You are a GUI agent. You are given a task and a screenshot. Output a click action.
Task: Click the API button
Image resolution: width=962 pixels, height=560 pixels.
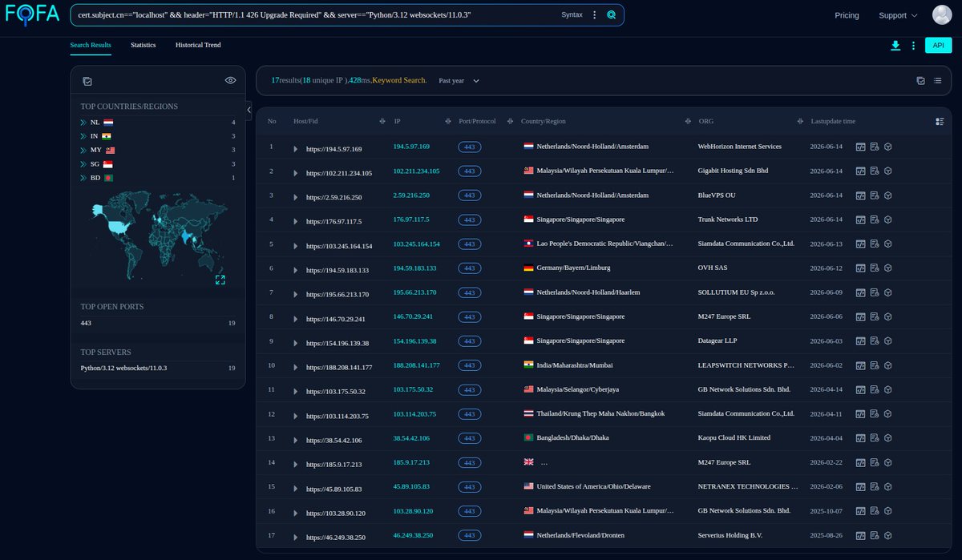tap(938, 46)
